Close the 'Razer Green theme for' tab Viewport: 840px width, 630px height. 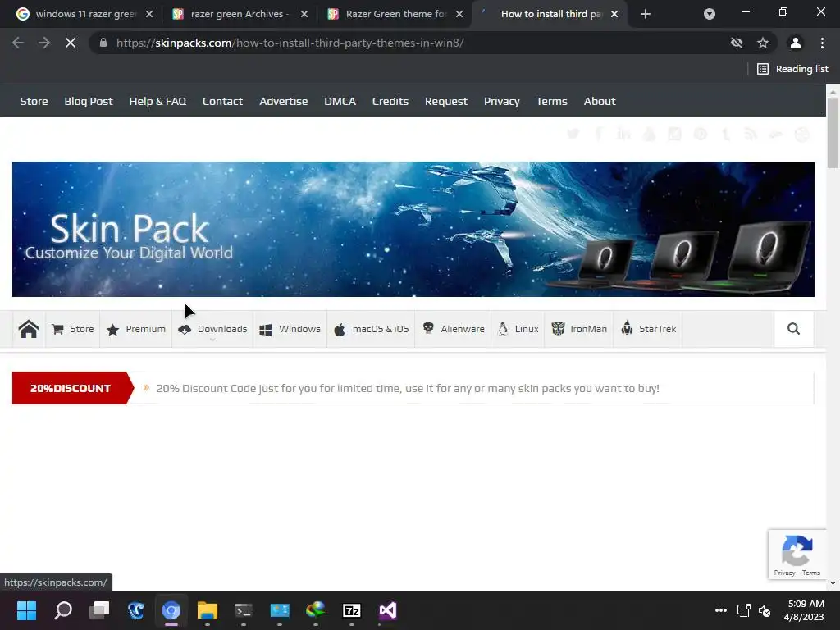coord(459,14)
